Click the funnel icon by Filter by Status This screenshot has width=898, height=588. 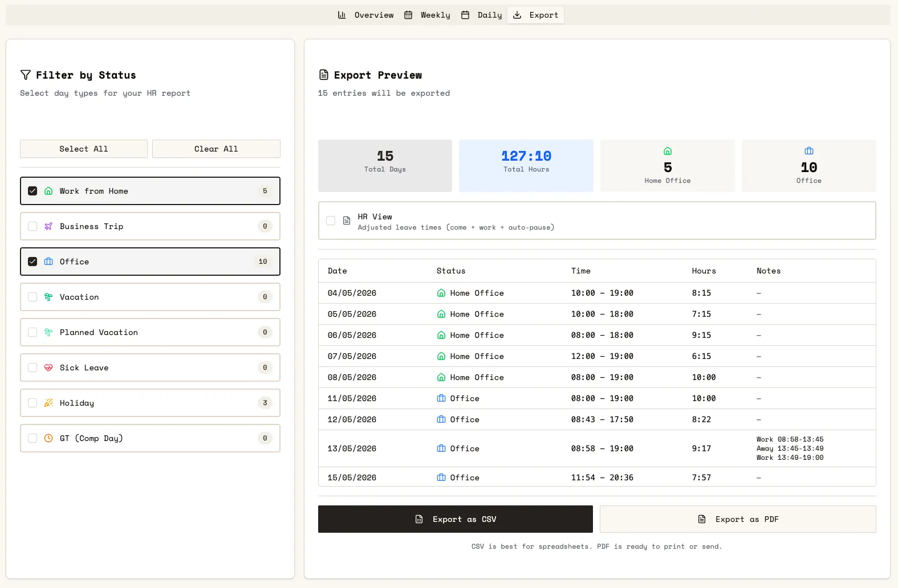[26, 75]
